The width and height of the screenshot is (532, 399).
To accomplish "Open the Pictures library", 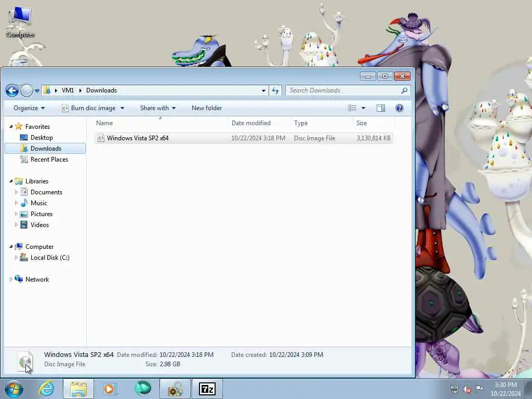I will coord(42,214).
